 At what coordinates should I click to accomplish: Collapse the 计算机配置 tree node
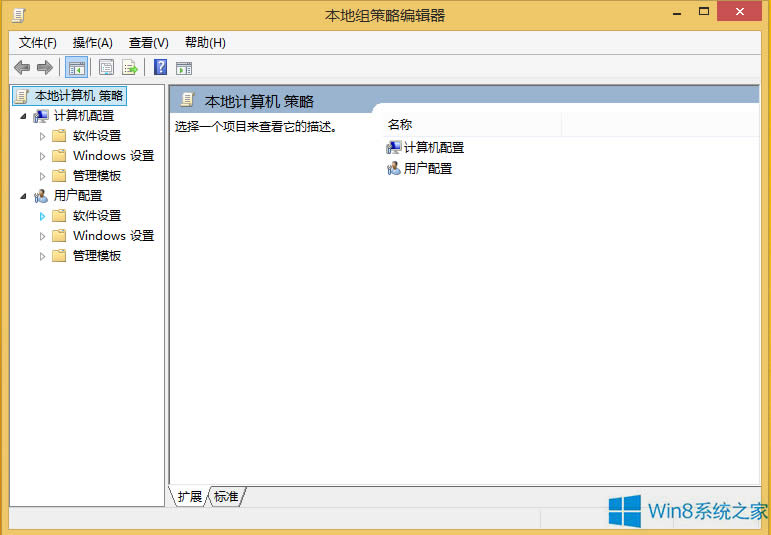coord(23,117)
